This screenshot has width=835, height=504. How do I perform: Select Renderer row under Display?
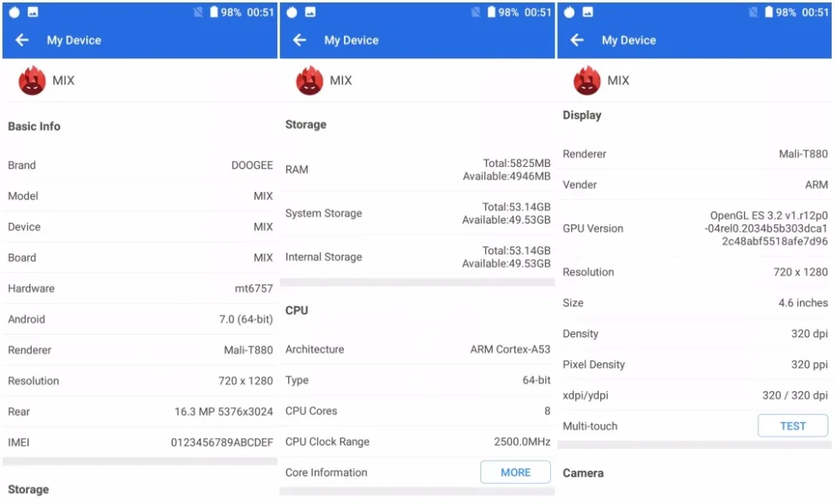tap(695, 154)
